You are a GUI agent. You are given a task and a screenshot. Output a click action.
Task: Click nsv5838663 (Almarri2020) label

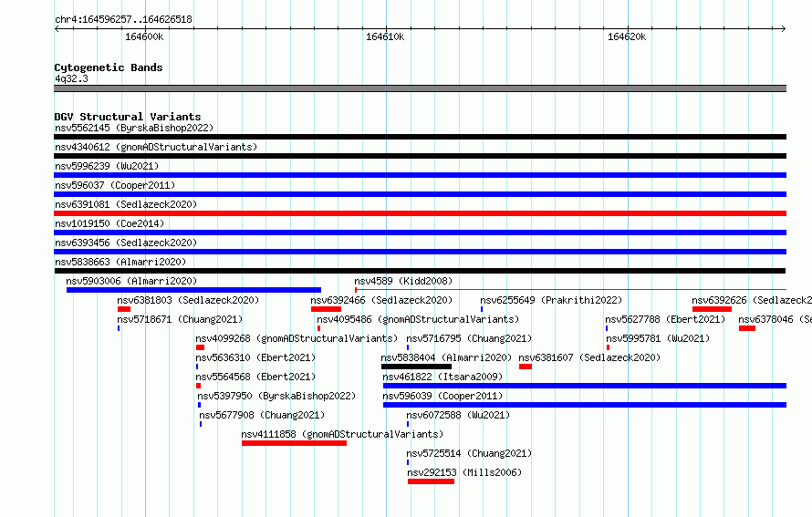pyautogui.click(x=120, y=262)
